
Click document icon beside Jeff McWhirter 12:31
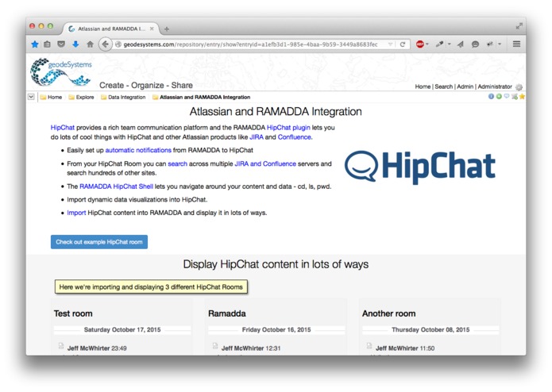pos(215,346)
